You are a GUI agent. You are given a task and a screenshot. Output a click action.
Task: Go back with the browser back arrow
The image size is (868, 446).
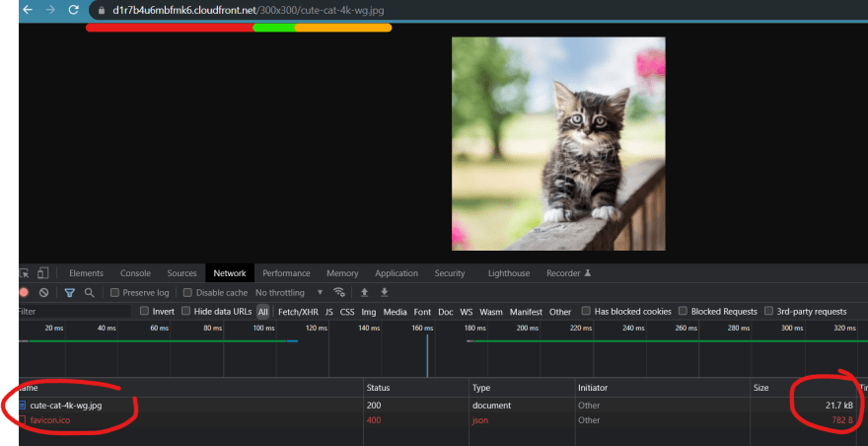pos(28,10)
